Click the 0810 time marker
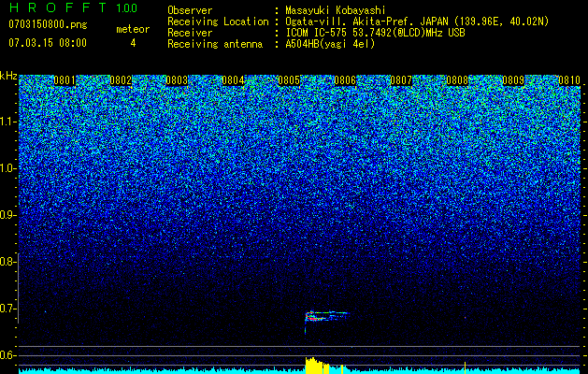Image resolution: width=588 pixels, height=374 pixels. click(569, 80)
